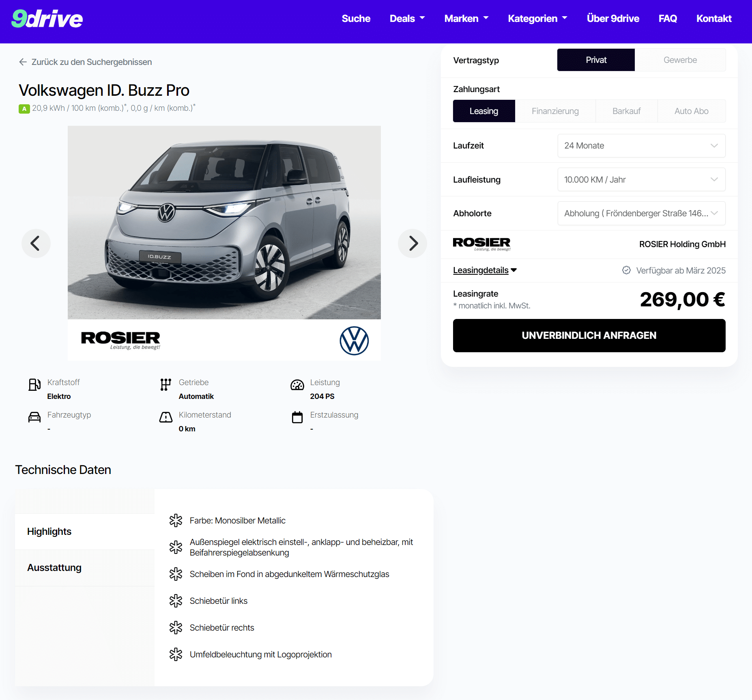Select Gewerbe contract type

point(680,60)
